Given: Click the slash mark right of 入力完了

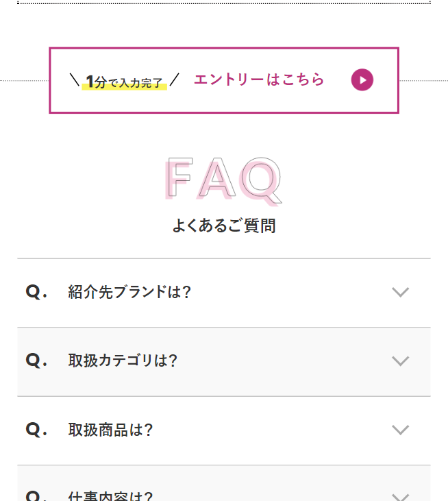Looking at the screenshot, I should coord(175,81).
